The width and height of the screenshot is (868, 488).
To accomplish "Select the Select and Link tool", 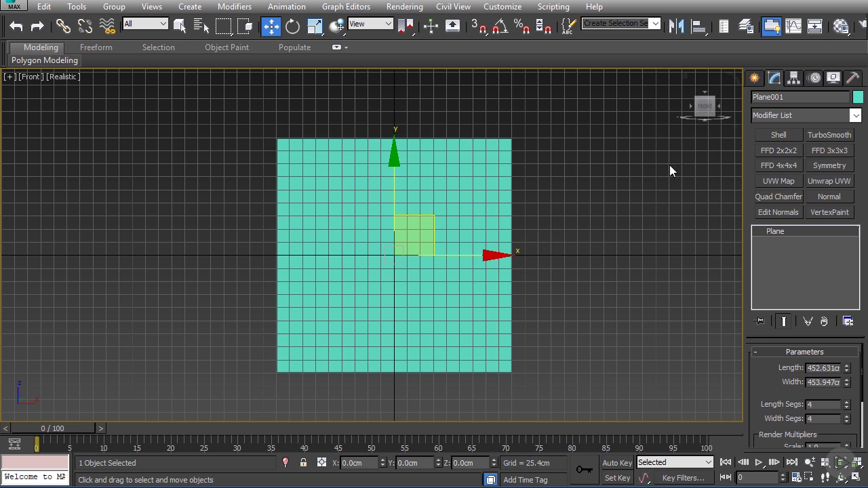I will (63, 26).
